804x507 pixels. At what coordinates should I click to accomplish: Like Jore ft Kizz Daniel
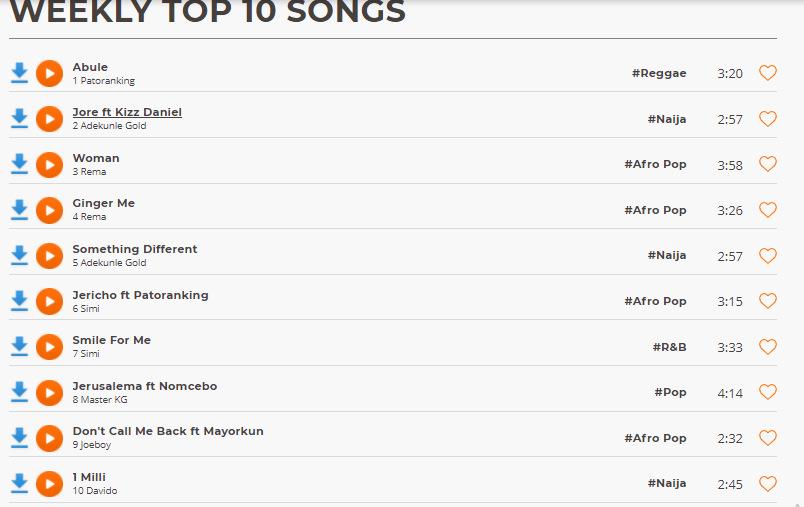click(768, 119)
